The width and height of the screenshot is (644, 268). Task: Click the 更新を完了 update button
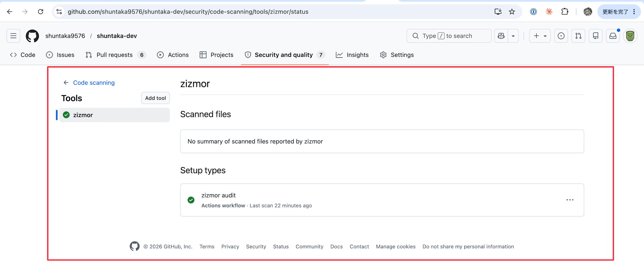tap(615, 12)
